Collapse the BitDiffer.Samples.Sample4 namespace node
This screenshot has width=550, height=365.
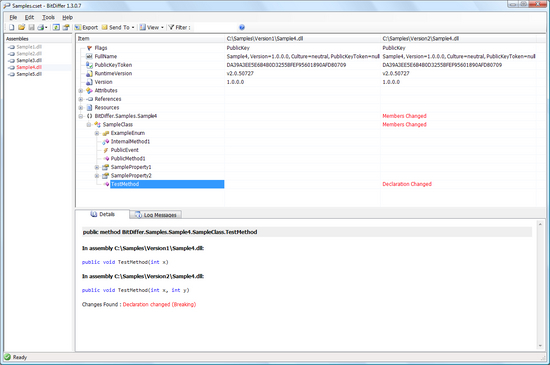click(81, 116)
